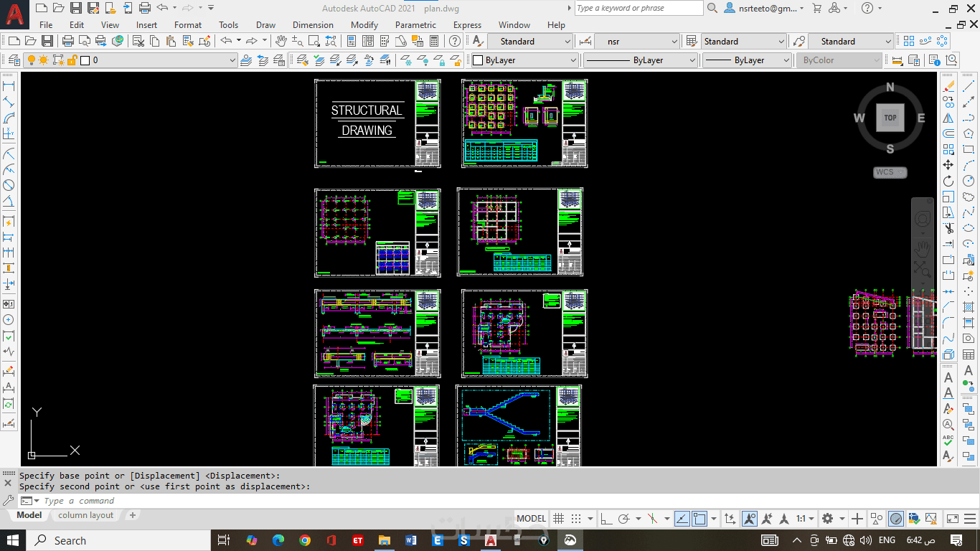Click the Linear dimension tool on left toolbar

pyautogui.click(x=9, y=86)
